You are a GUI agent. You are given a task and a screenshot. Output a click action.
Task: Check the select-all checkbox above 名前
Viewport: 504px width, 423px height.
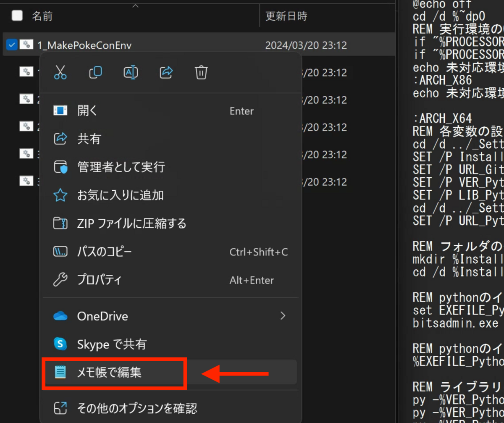[x=17, y=15]
